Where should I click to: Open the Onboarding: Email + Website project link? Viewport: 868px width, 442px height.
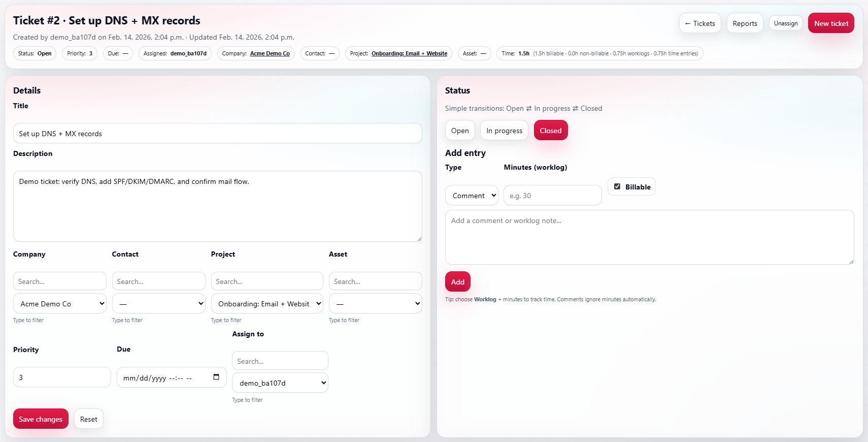tap(409, 53)
